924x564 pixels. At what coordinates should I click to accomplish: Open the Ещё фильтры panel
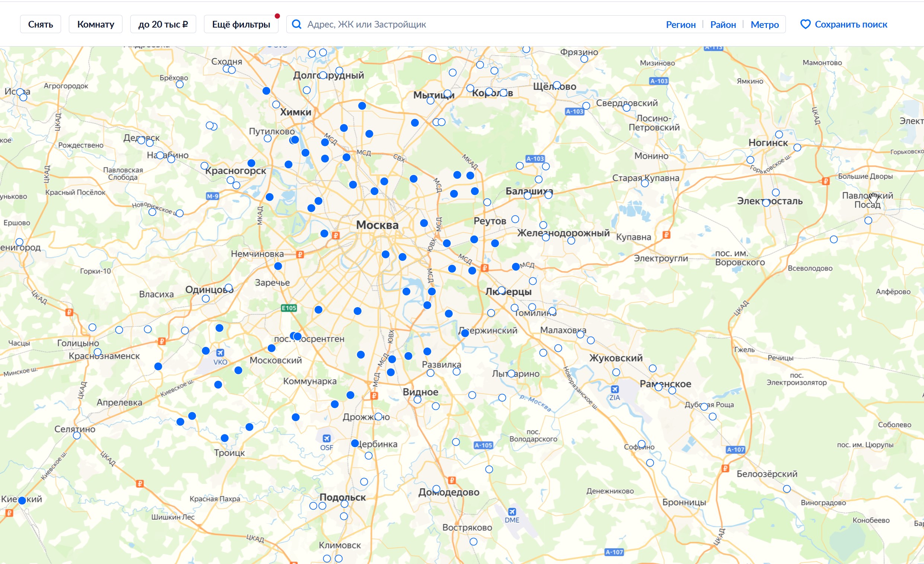pyautogui.click(x=241, y=24)
